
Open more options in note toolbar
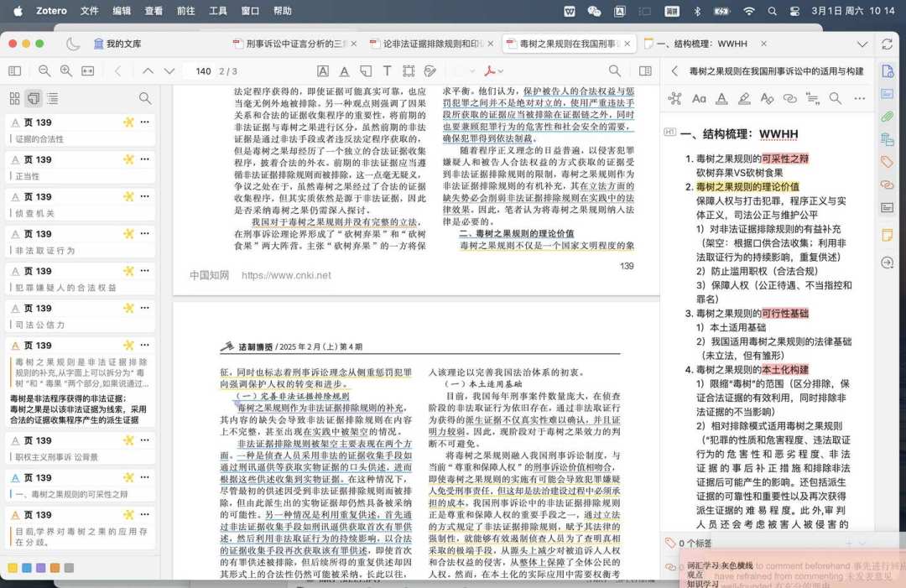(860, 98)
